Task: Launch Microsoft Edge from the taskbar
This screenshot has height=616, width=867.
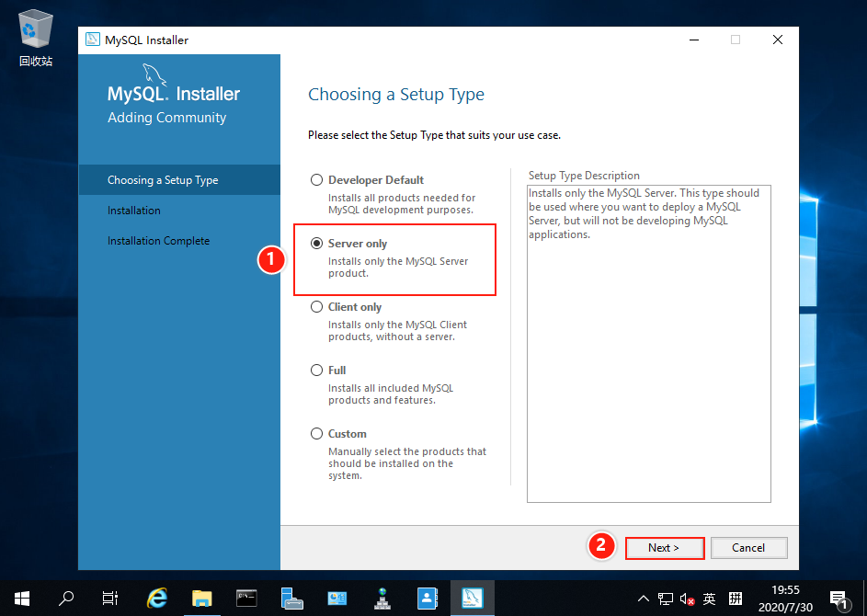Action: [x=156, y=598]
